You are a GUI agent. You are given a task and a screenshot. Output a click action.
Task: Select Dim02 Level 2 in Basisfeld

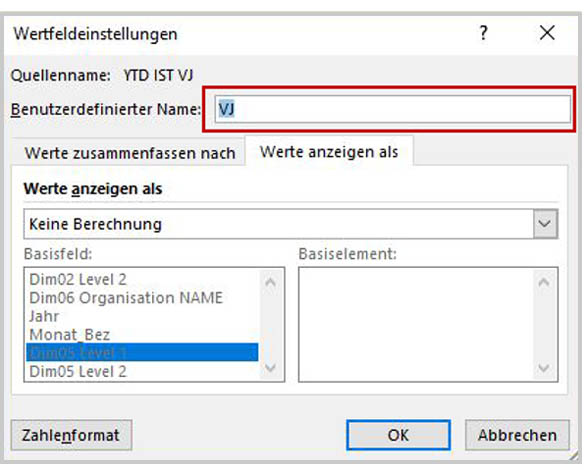point(78,279)
